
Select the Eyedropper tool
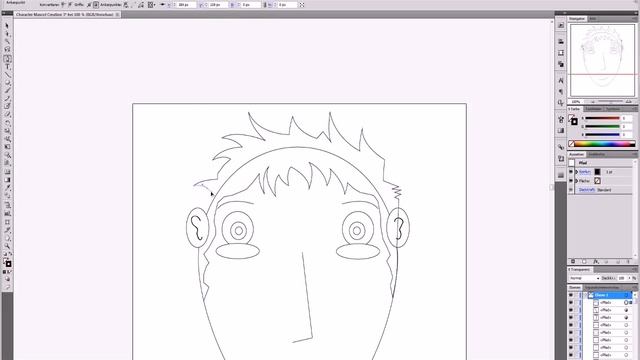tap(7, 188)
